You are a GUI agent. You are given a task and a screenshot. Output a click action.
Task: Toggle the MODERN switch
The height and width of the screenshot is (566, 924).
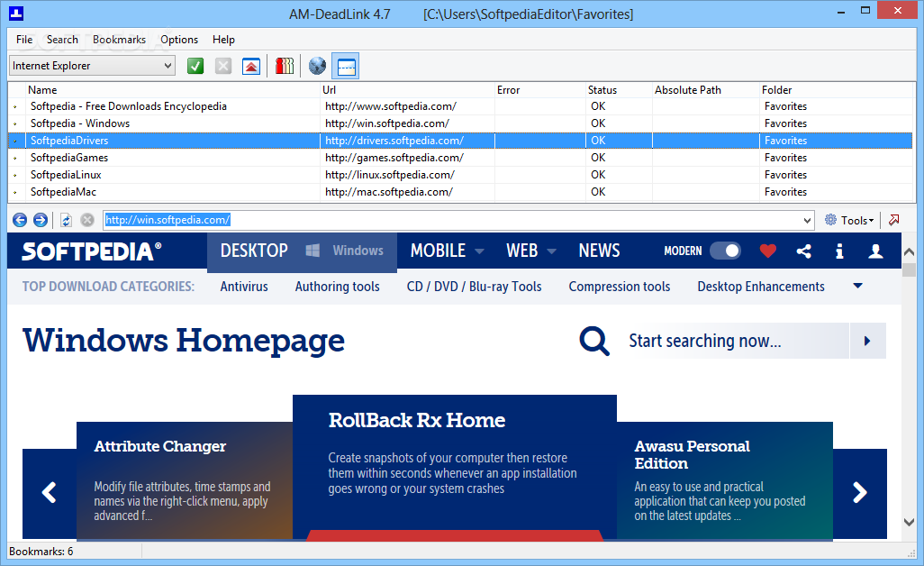pos(725,251)
